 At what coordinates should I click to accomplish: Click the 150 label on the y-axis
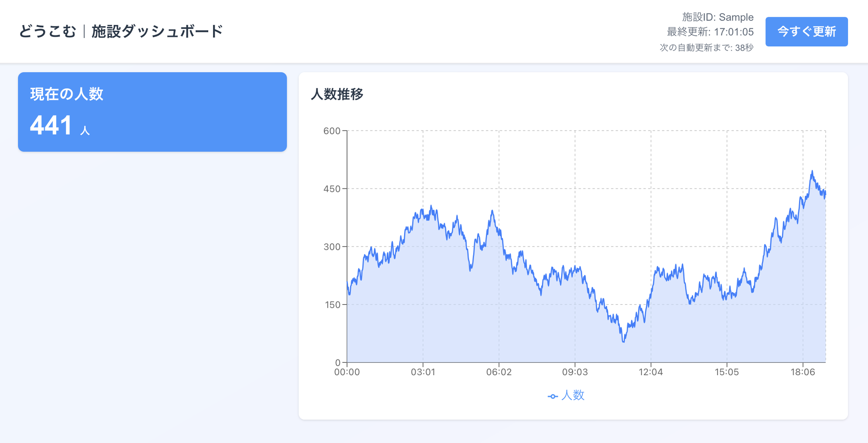(331, 305)
